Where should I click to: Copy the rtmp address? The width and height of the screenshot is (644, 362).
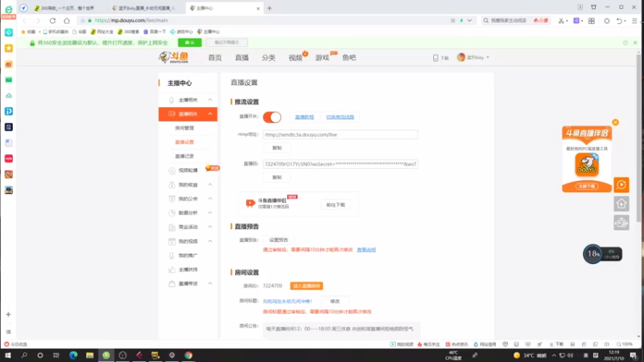[x=277, y=148]
